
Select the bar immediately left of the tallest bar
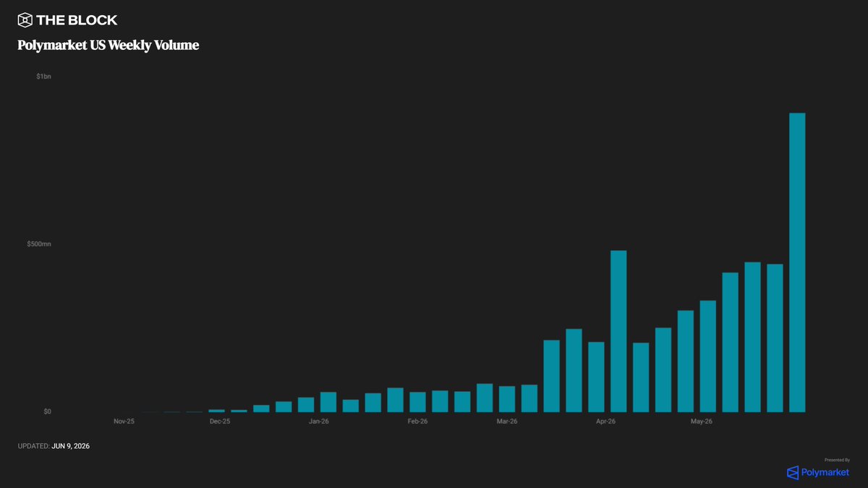pyautogui.click(x=775, y=338)
